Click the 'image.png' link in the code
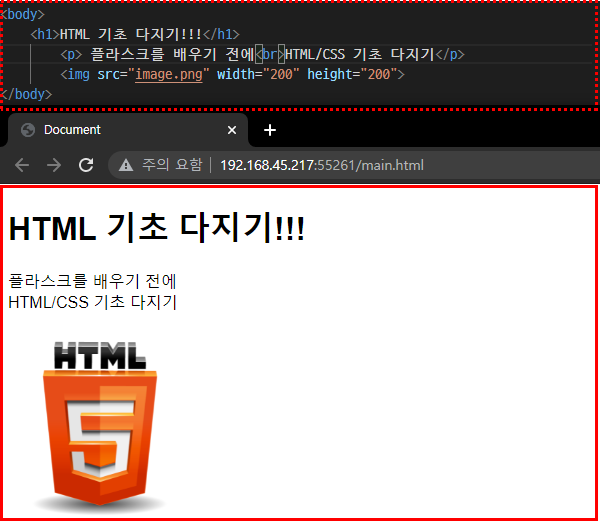Screen dimensions: 600x523 [x=169, y=74]
